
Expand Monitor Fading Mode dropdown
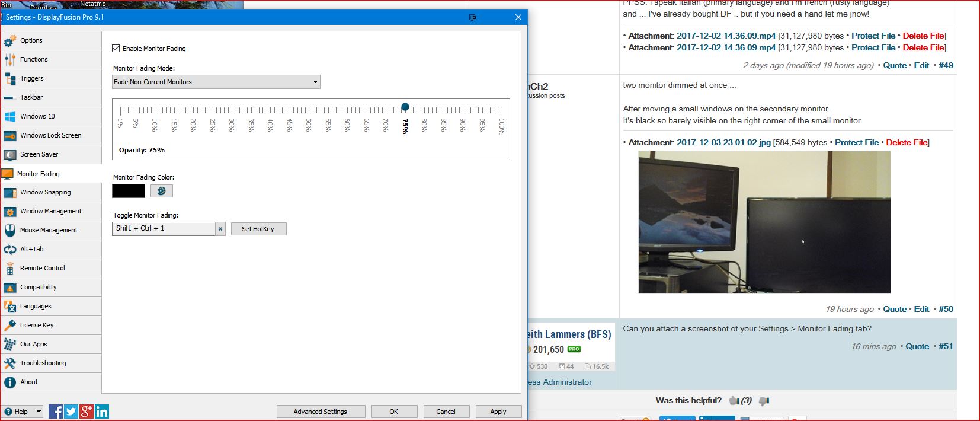(216, 82)
